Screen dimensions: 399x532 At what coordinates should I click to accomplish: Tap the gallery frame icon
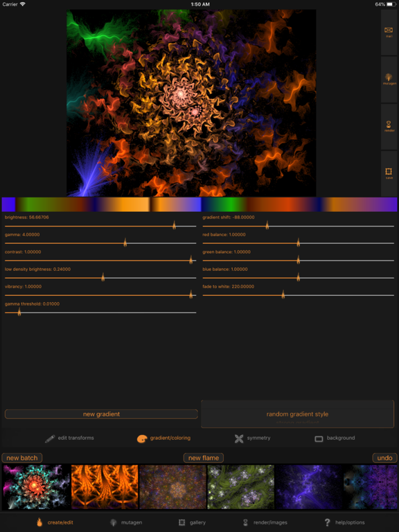[182, 522]
